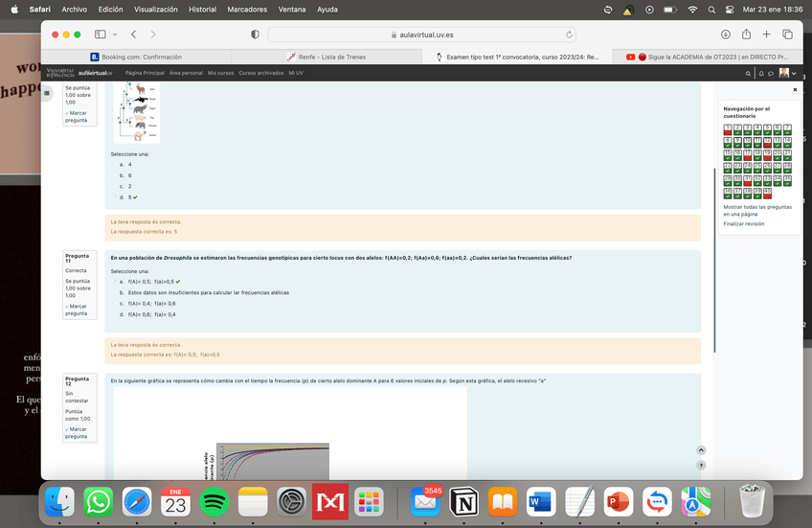Go forward with Safari's forward arrow
The height and width of the screenshot is (528, 812).
153,34
